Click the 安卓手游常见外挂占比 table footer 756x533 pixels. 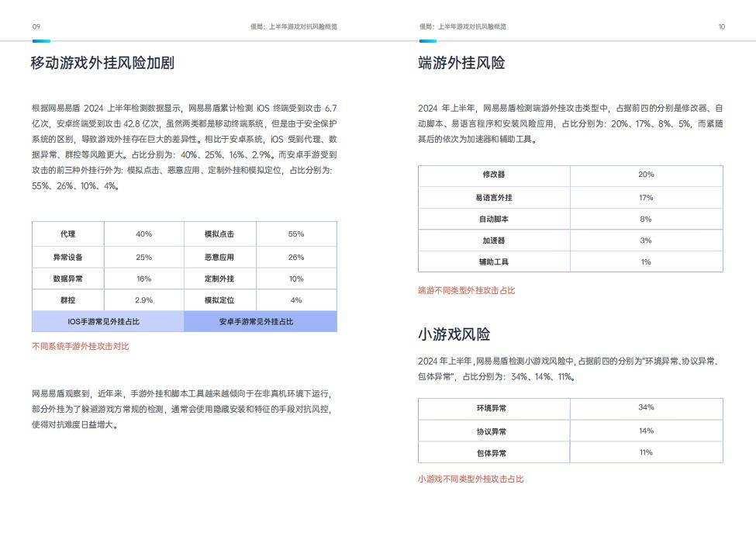coord(261,321)
